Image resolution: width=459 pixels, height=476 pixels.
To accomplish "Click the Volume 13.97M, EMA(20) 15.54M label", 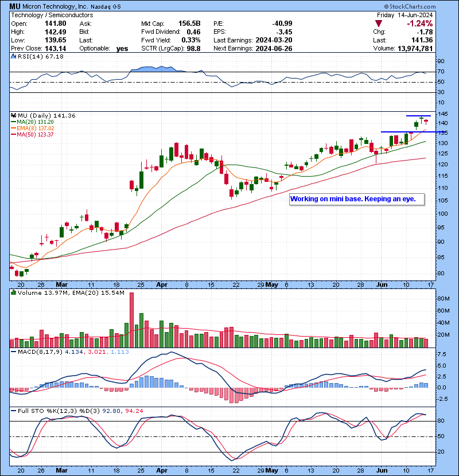I will pos(71,293).
